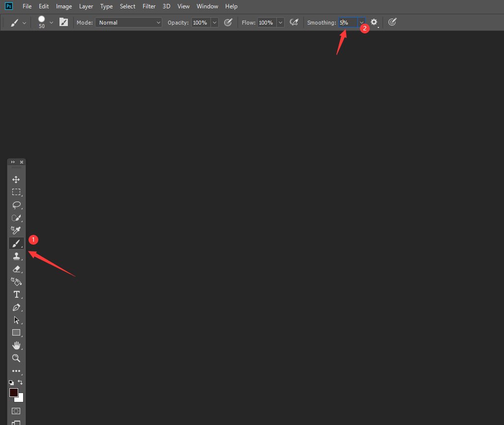Open the Brush tool preset picker
Image resolution: width=504 pixels, height=425 pixels.
coord(18,23)
